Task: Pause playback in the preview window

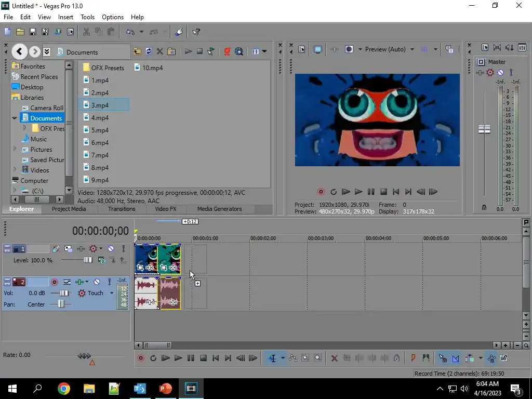Action: pos(371,192)
